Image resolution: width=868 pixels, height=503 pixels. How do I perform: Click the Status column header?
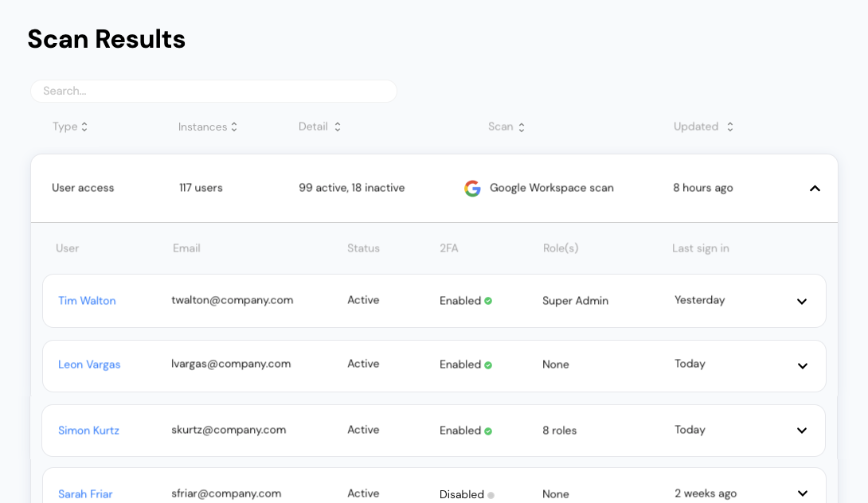363,248
